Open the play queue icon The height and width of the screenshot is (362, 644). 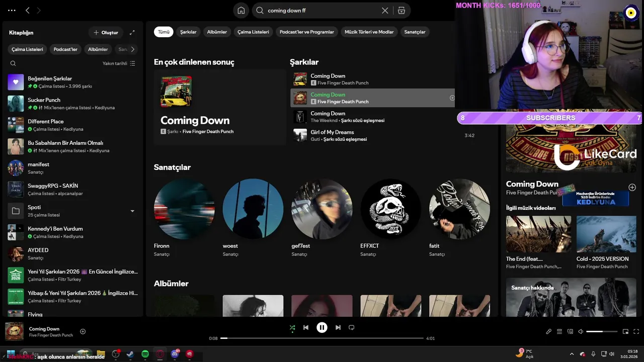(559, 331)
